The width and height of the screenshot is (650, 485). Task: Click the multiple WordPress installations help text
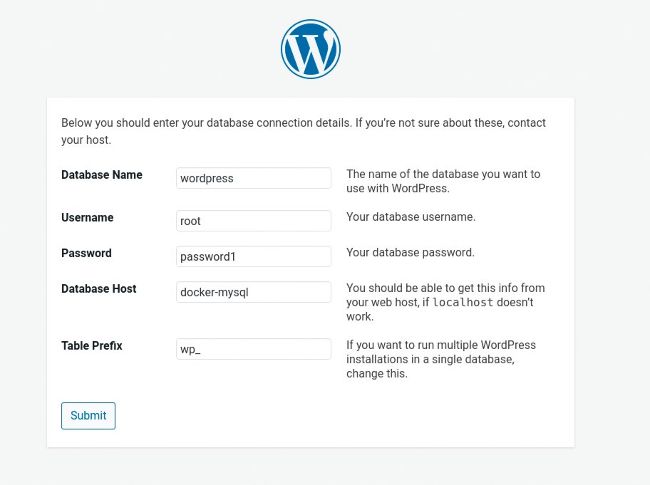pyautogui.click(x=440, y=359)
